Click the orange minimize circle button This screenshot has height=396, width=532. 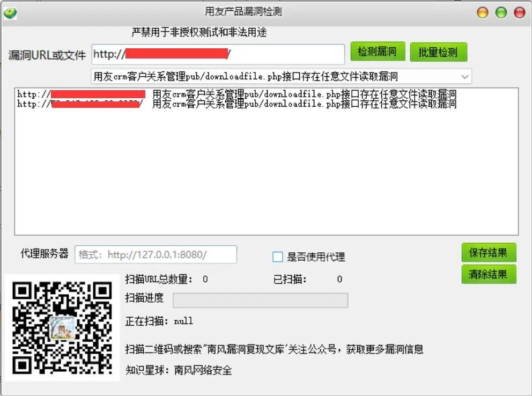point(483,12)
